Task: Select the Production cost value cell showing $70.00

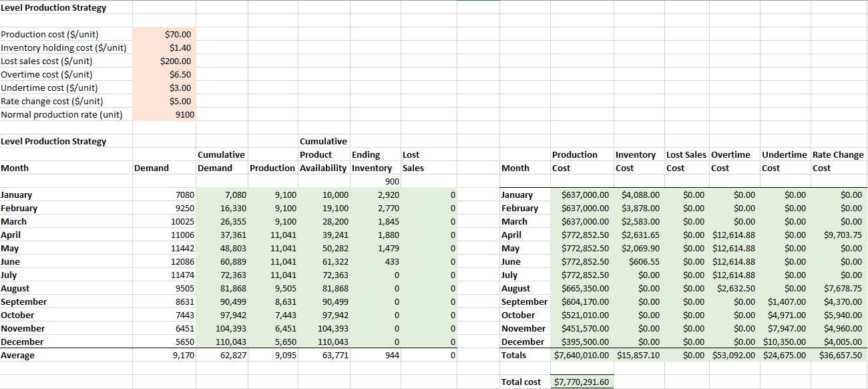Action: pos(165,34)
